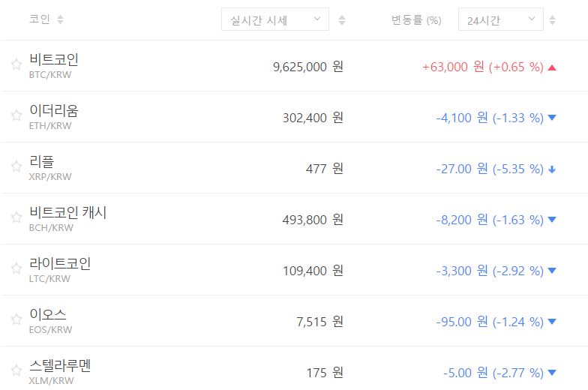Image resolution: width=588 pixels, height=390 pixels.
Task: Sort by change rate using the 24시간 sort arrows
Action: (x=553, y=20)
